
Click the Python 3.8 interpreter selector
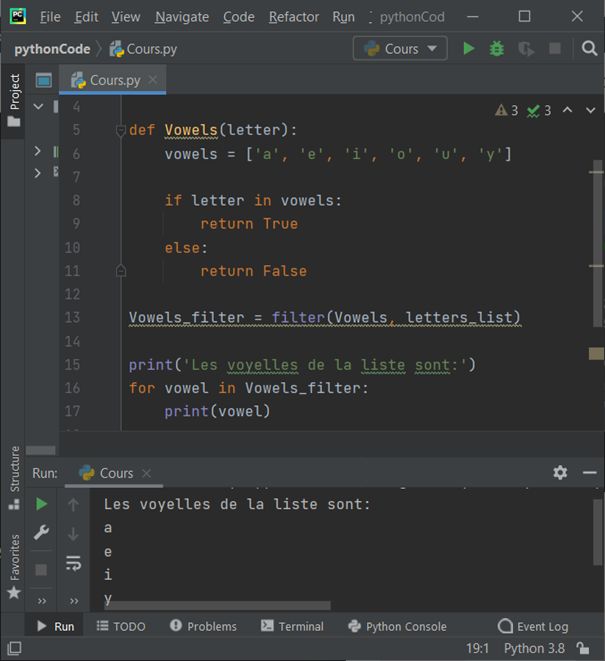click(x=534, y=648)
